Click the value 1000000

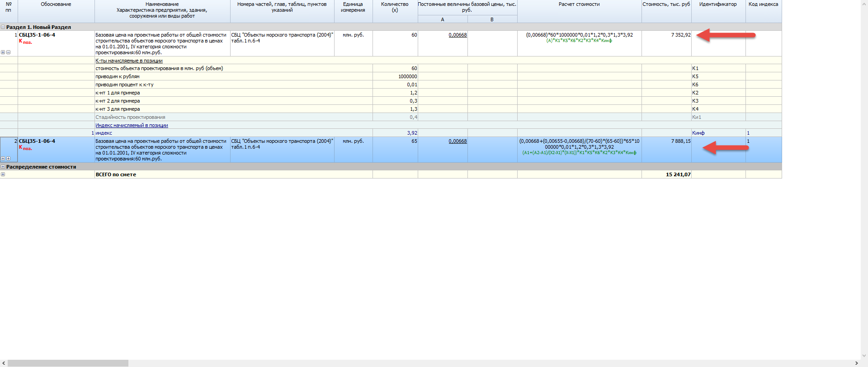[x=407, y=76]
